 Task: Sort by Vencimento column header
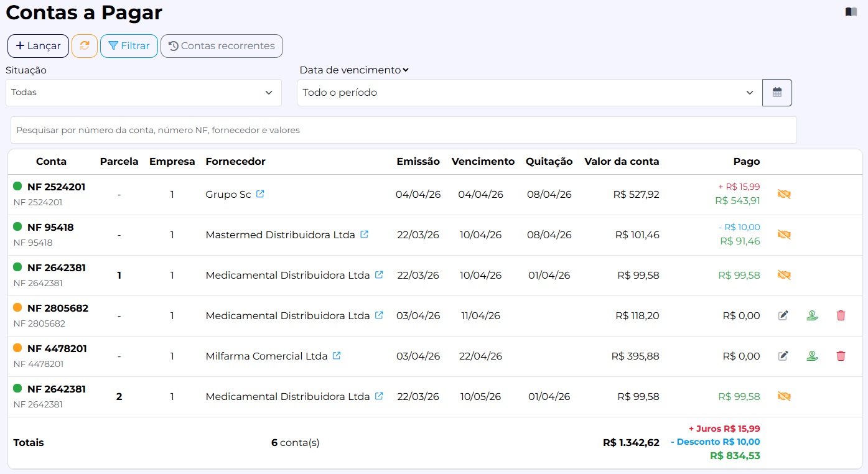click(483, 162)
